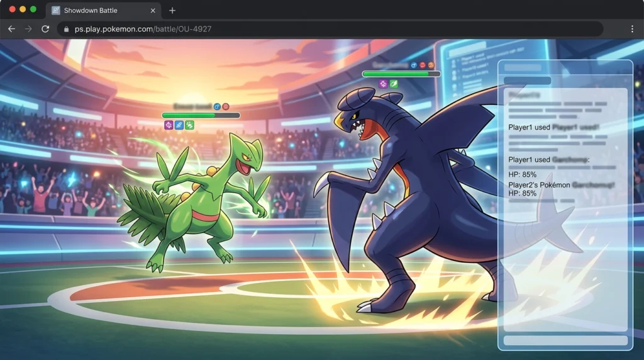Click Garchomp's green HP bar
Screen dimensions: 644x360
coord(401,74)
